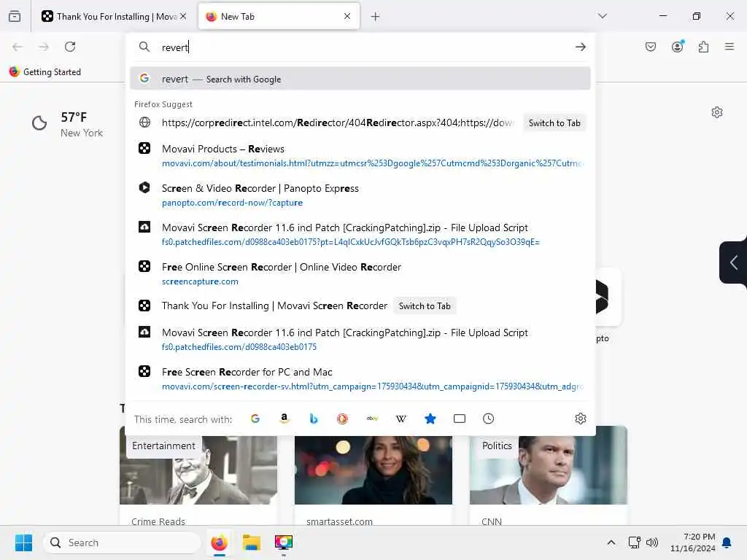
Task: Click the forward navigation arrow
Action: point(44,47)
